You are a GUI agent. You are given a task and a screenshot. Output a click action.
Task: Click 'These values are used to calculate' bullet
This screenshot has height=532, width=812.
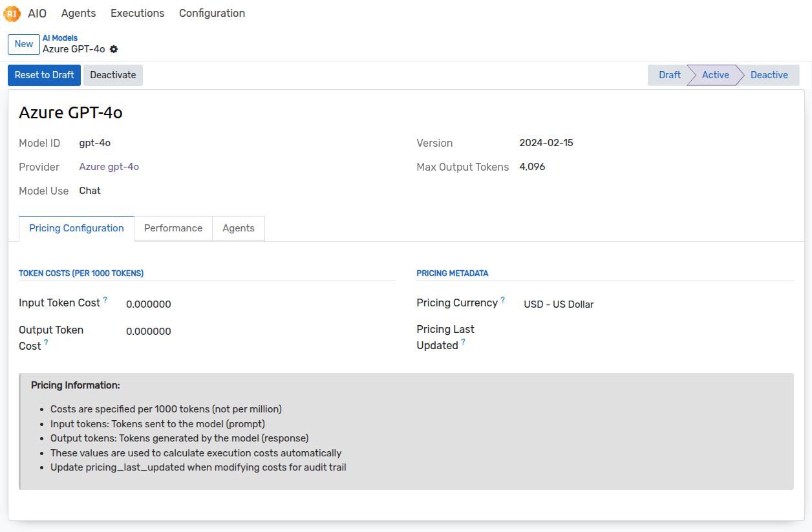point(196,453)
